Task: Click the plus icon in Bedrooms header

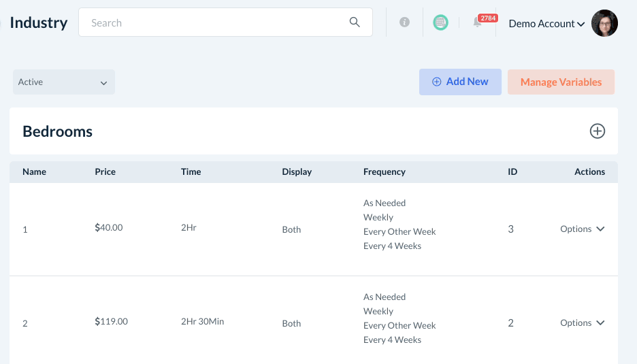Action: [x=597, y=131]
